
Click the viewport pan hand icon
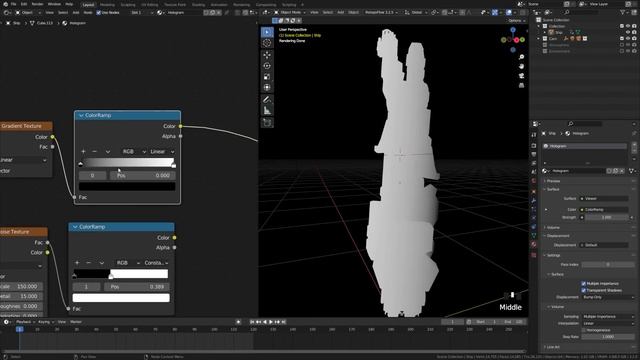[521, 66]
